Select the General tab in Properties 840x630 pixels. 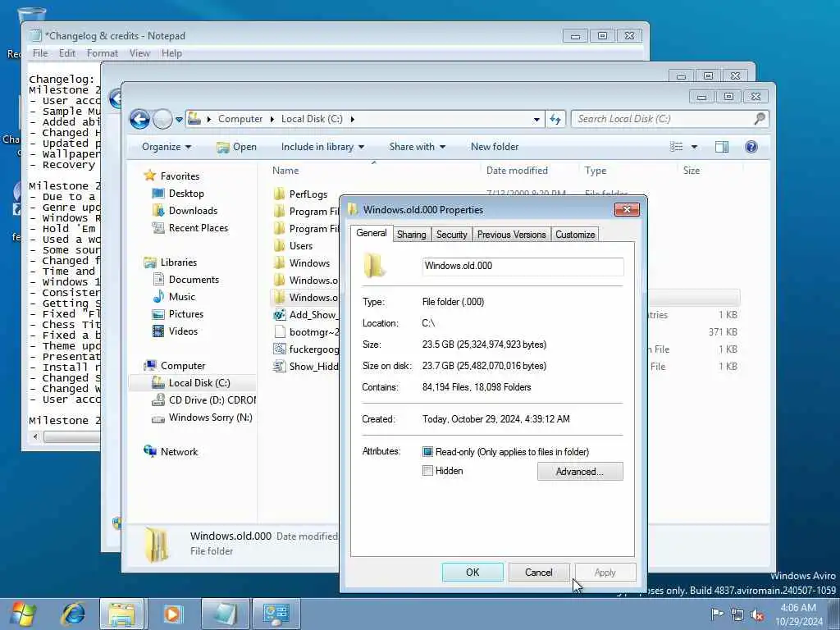pos(372,233)
